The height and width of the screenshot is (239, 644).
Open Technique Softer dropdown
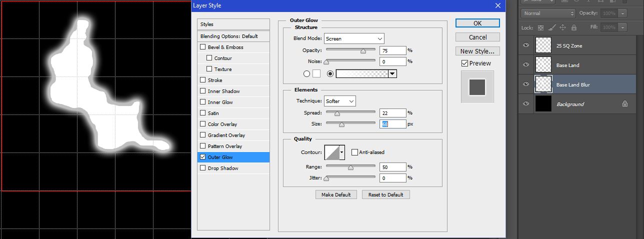click(x=340, y=101)
